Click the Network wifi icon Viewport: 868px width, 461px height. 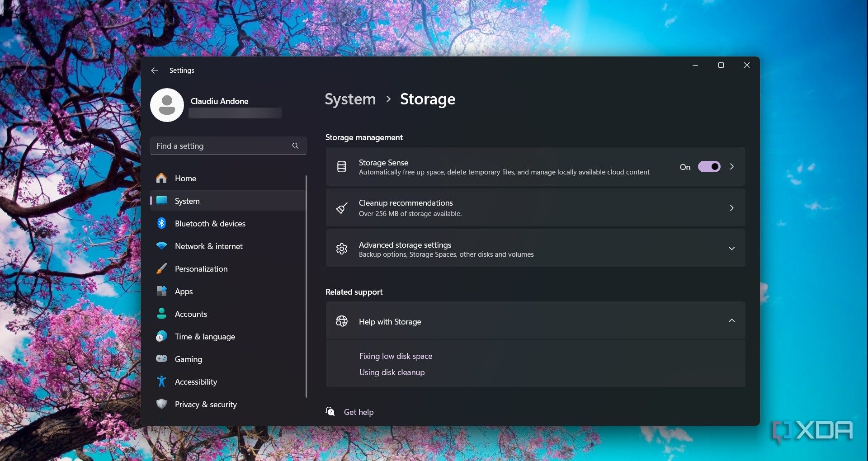click(x=161, y=246)
